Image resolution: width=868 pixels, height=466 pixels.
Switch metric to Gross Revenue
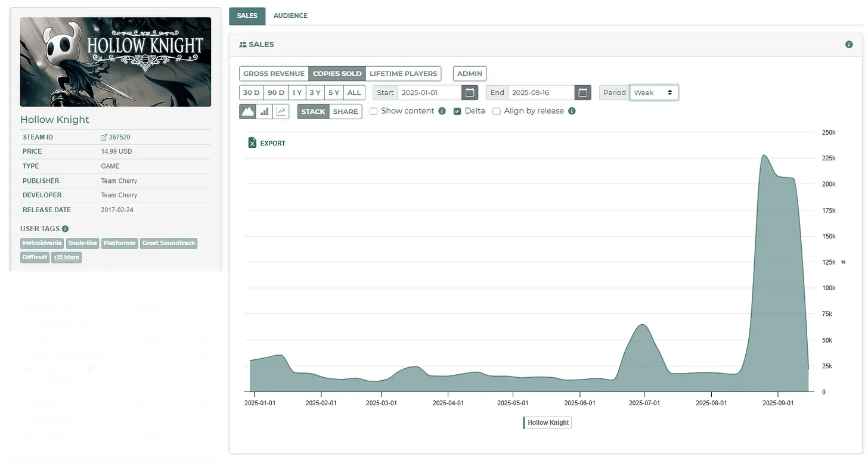(274, 74)
